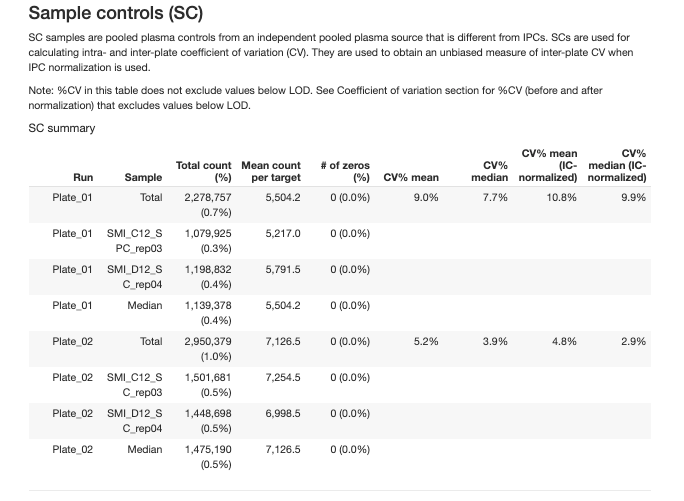Click the 9.0% CV mean value
This screenshot has width=684, height=501.
426,198
